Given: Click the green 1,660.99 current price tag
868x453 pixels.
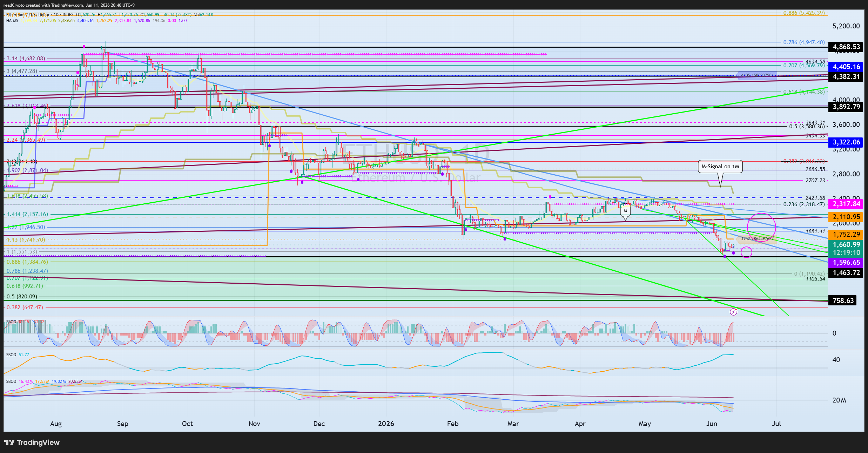Looking at the screenshot, I should [846, 244].
